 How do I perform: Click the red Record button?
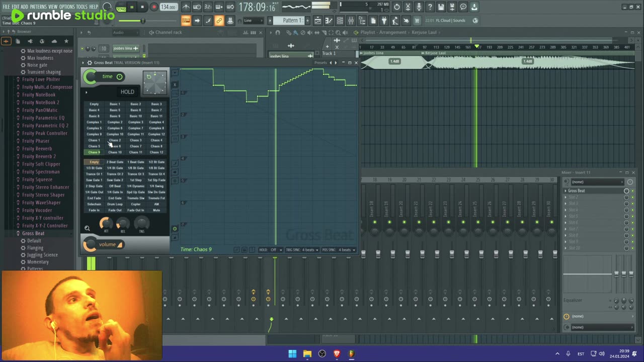[x=154, y=7]
